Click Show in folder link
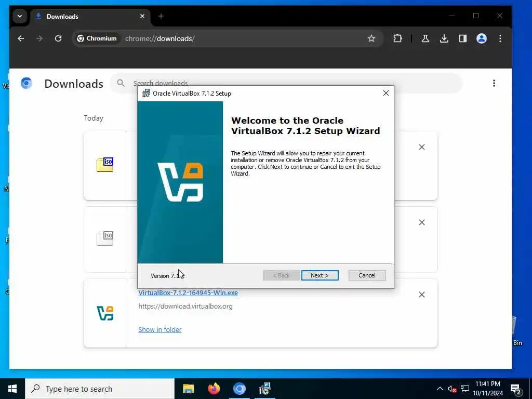The width and height of the screenshot is (532, 399). (160, 329)
